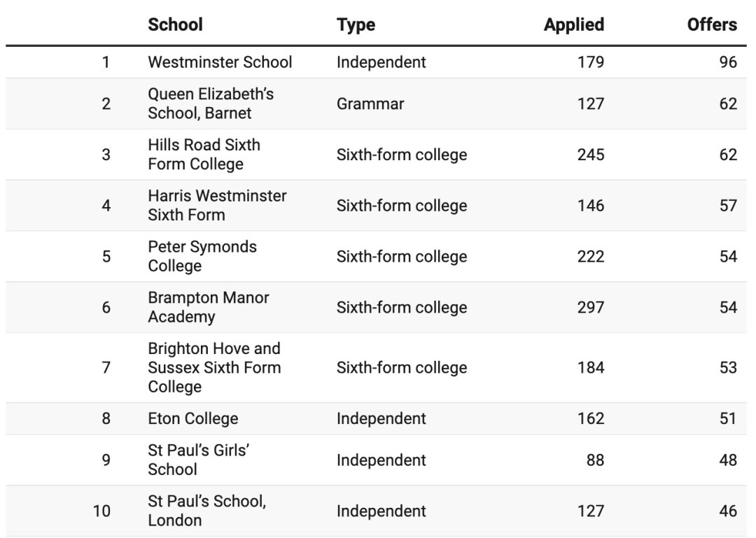Select Brighton Hove and Sussex Sixth Form College
This screenshot has width=756, height=538.
point(214,367)
